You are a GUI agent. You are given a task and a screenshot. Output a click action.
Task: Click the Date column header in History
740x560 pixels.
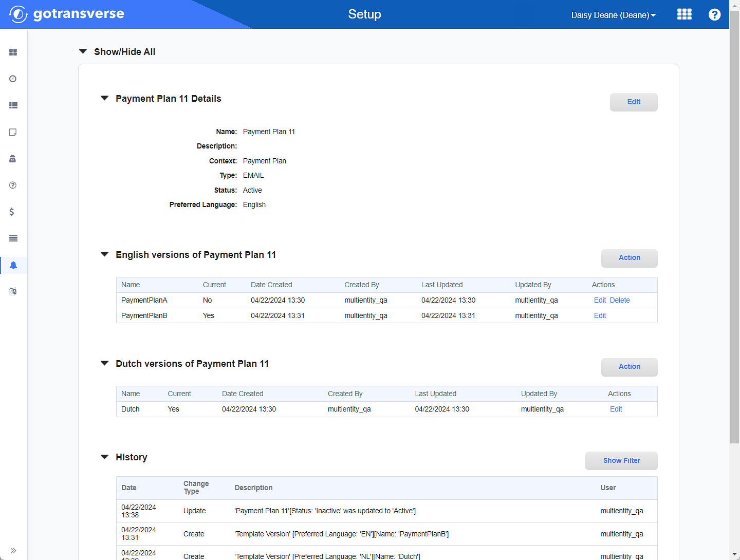[x=129, y=488]
